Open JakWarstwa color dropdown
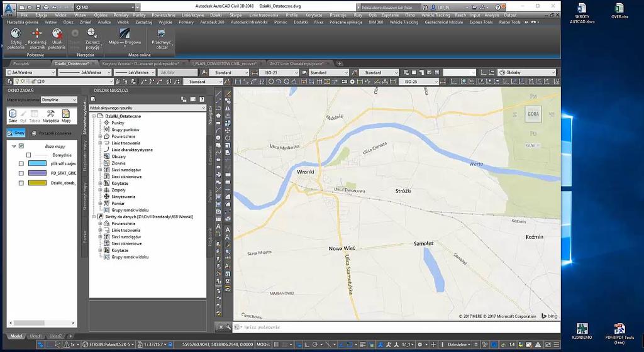 (31, 73)
